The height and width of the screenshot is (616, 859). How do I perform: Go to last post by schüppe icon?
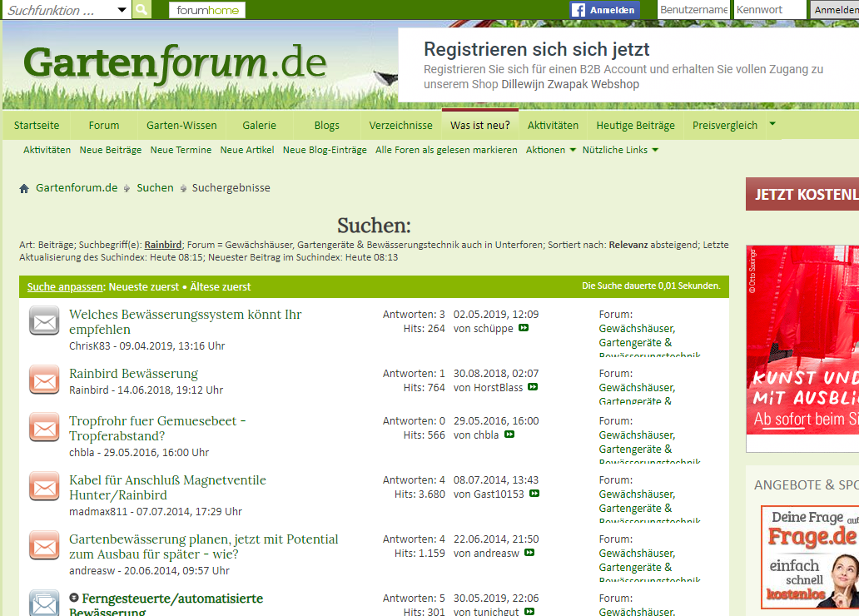[524, 328]
